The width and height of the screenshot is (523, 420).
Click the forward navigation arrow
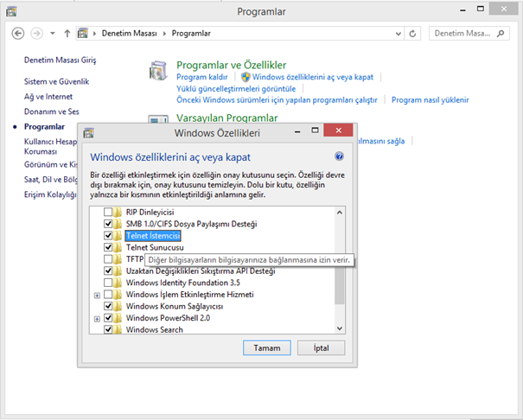(x=36, y=34)
